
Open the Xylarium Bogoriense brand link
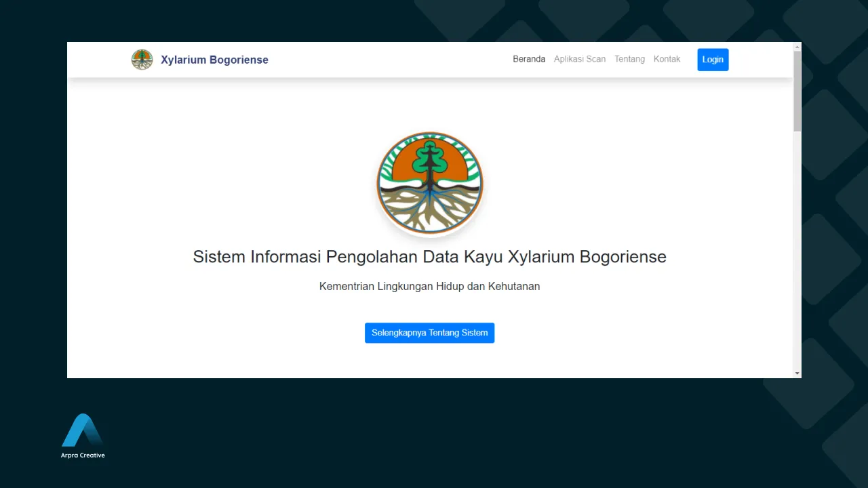[x=214, y=60]
